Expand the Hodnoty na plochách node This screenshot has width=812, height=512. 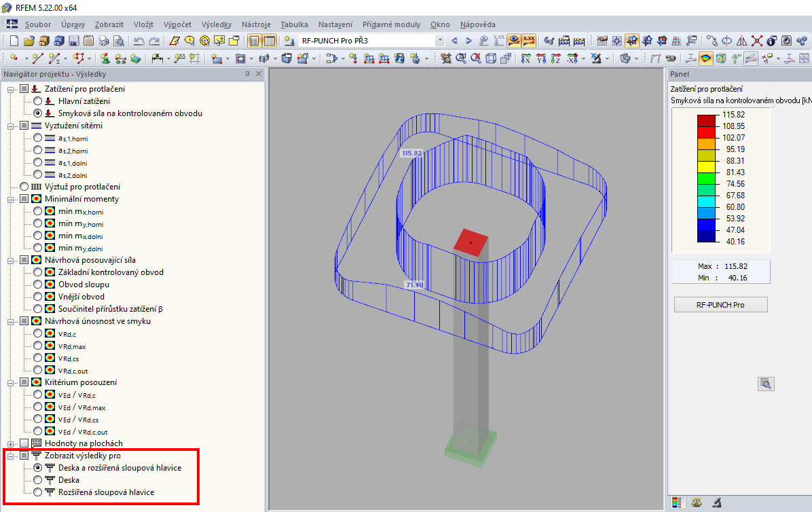click(10, 443)
